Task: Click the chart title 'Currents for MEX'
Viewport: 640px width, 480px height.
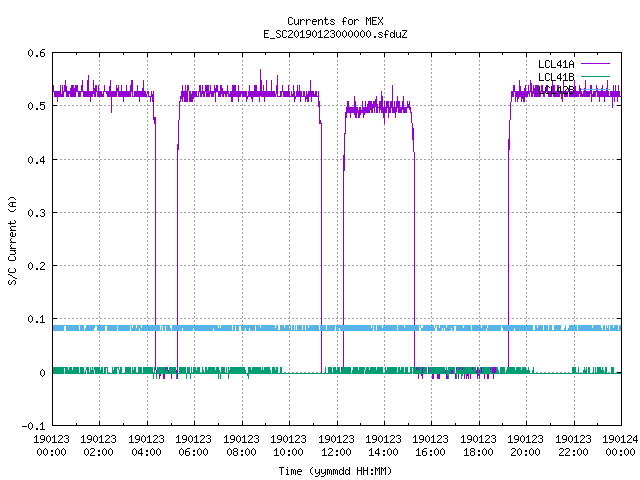Action: pos(335,21)
